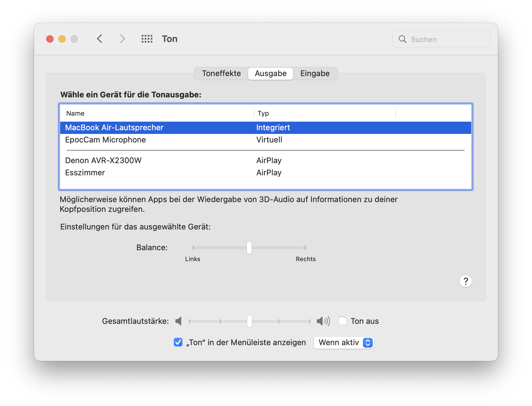Select EpocCam Microphone in device list
The width and height of the screenshot is (532, 406).
[265, 140]
